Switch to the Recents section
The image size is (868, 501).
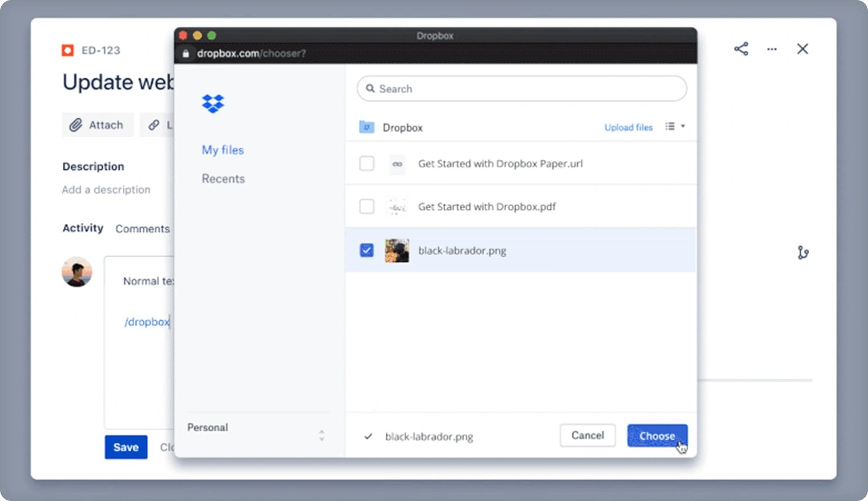(223, 179)
